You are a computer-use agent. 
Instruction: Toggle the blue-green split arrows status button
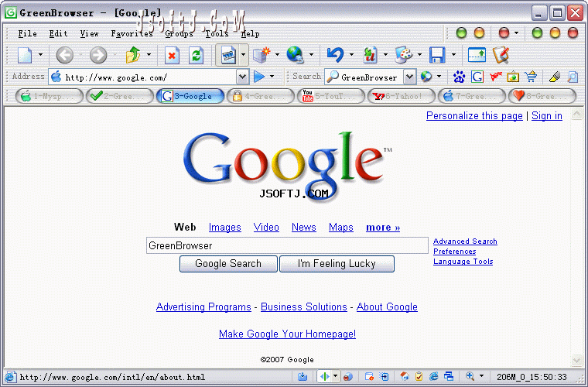(325, 376)
